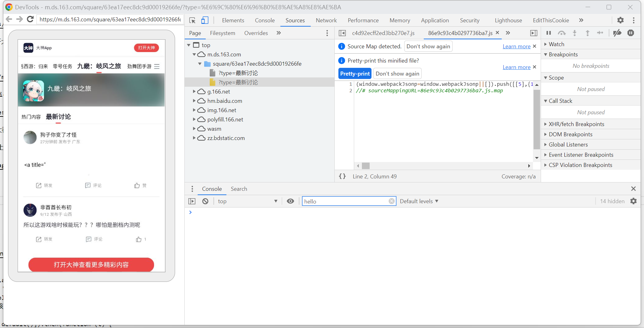Viewport: 644px width, 328px height.
Task: Click the URL address bar
Action: click(110, 19)
